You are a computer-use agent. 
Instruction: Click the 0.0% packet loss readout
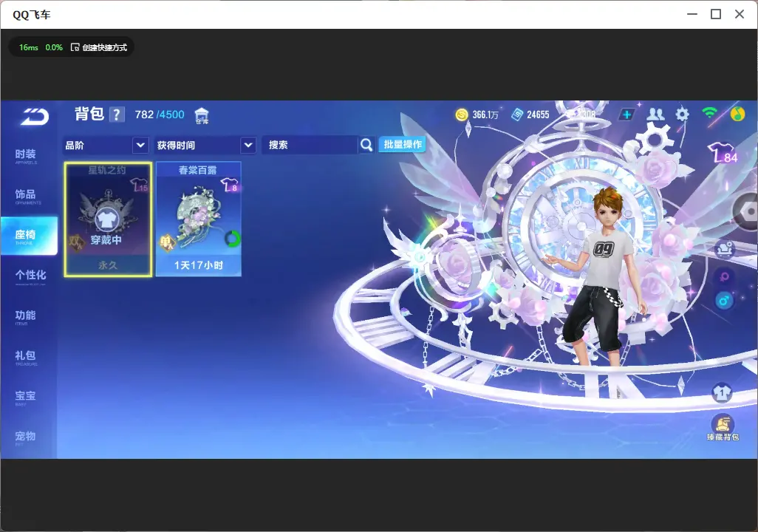coord(54,47)
